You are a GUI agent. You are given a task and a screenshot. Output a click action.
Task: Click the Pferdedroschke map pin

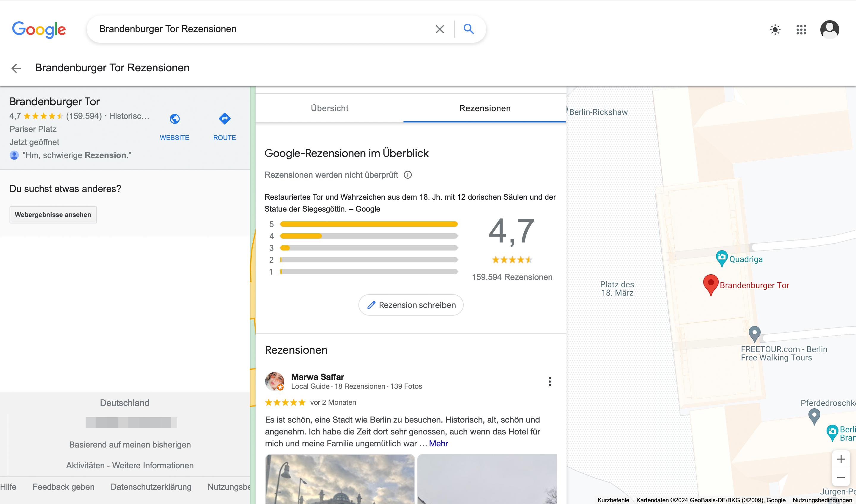pyautogui.click(x=814, y=416)
